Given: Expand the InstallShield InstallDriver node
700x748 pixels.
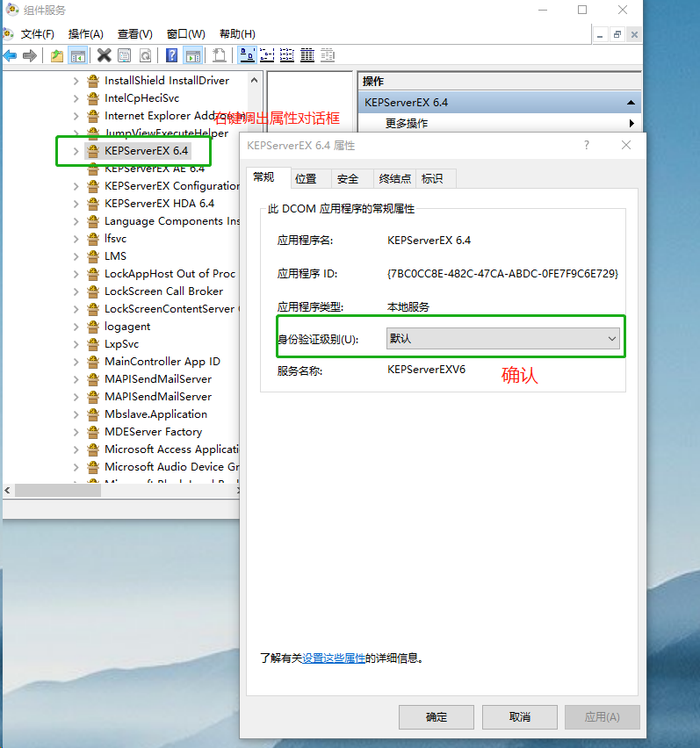Looking at the screenshot, I should coord(76,81).
